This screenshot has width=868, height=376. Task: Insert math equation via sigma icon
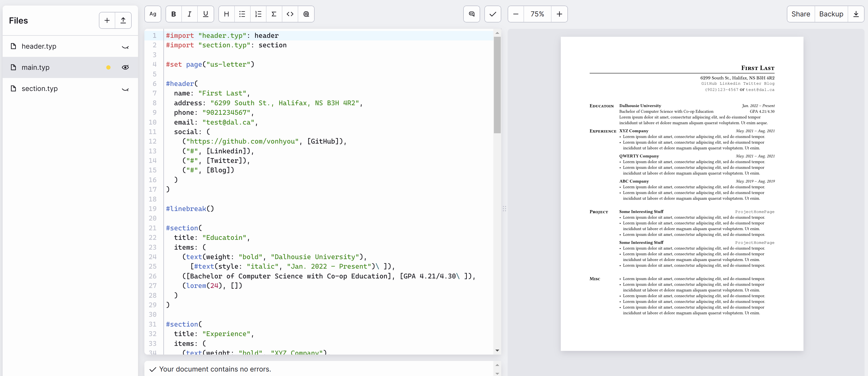274,14
